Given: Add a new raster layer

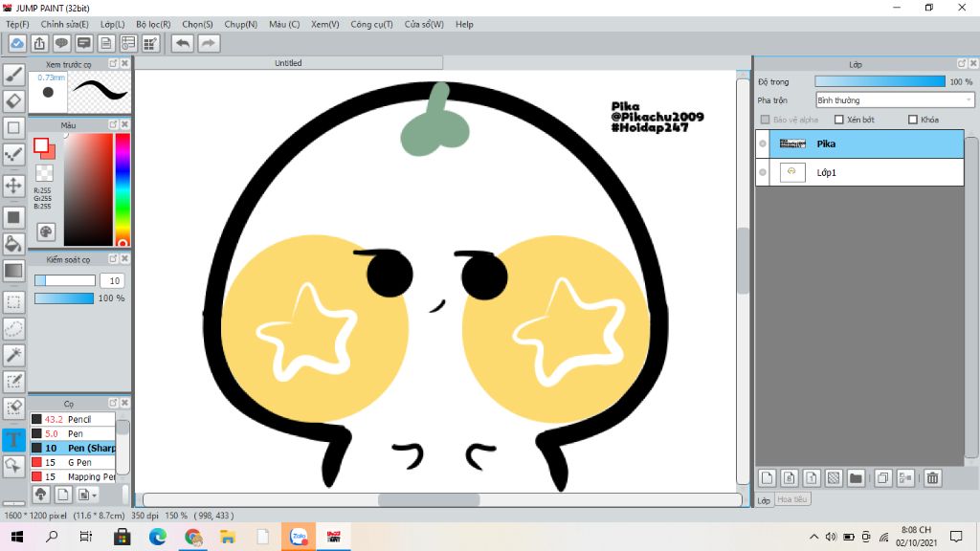Looking at the screenshot, I should click(x=767, y=478).
